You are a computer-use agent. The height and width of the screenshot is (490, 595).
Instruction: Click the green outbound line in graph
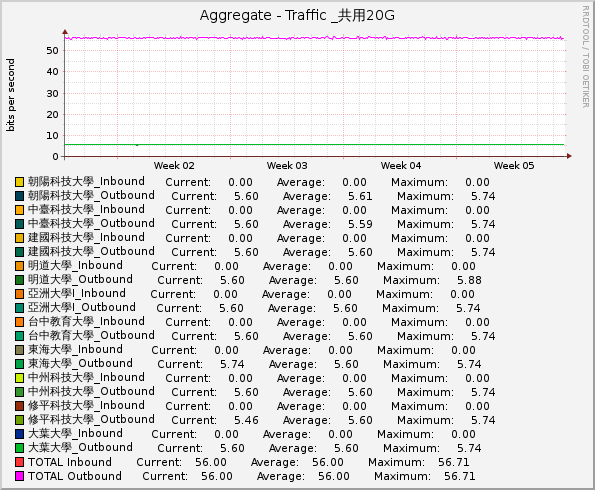point(314,144)
